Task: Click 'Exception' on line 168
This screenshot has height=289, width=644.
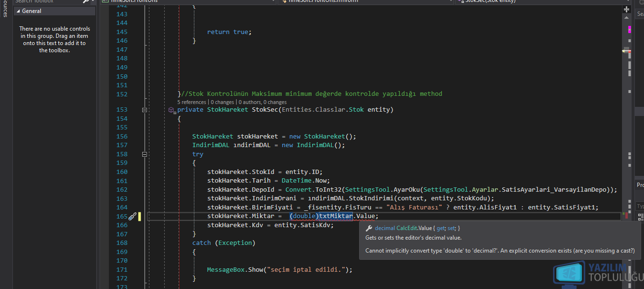Action: (x=235, y=243)
